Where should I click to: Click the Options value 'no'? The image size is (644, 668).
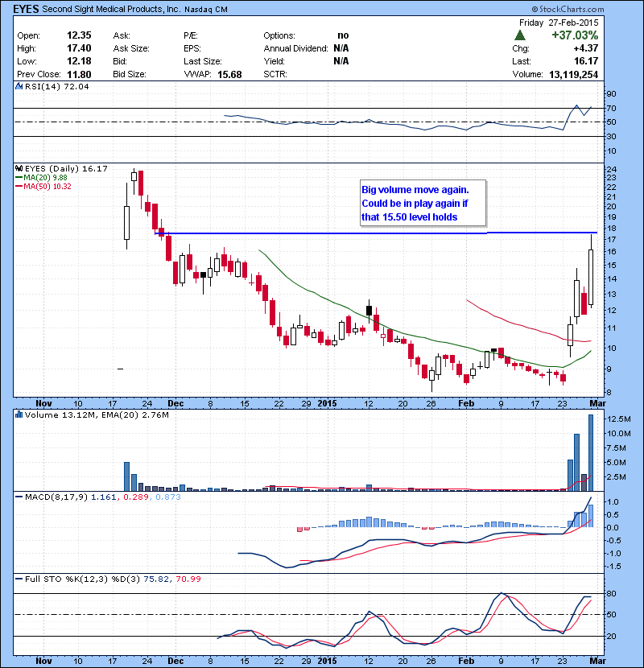click(343, 35)
